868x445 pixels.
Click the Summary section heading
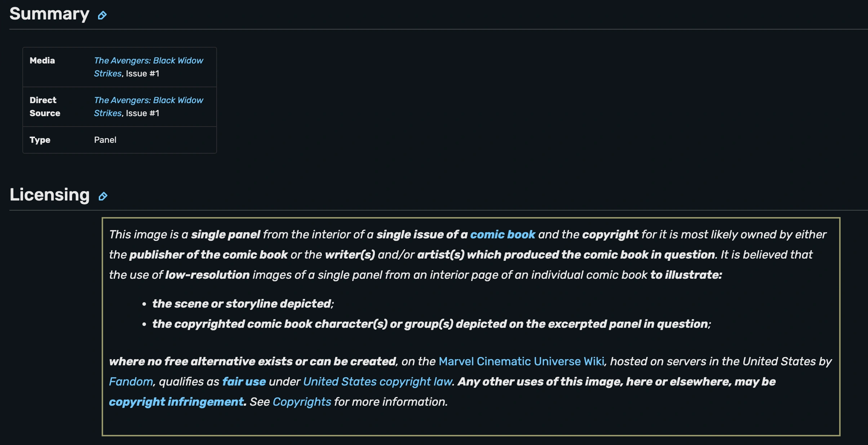[x=49, y=14]
